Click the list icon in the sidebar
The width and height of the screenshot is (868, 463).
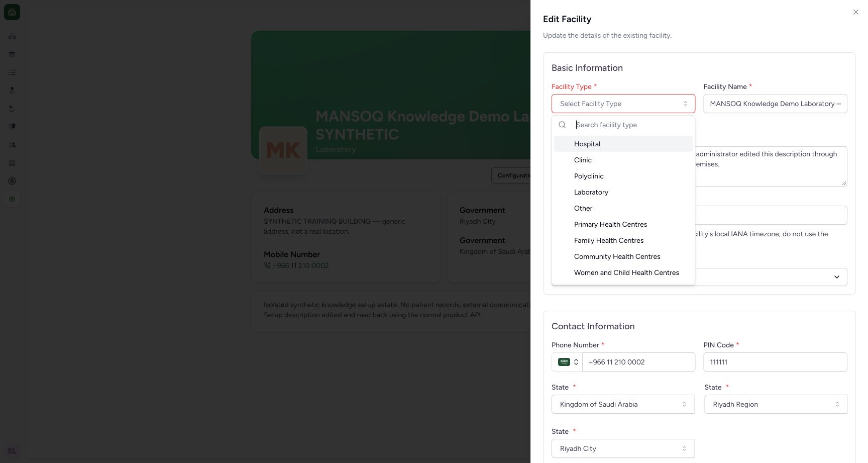click(x=12, y=72)
